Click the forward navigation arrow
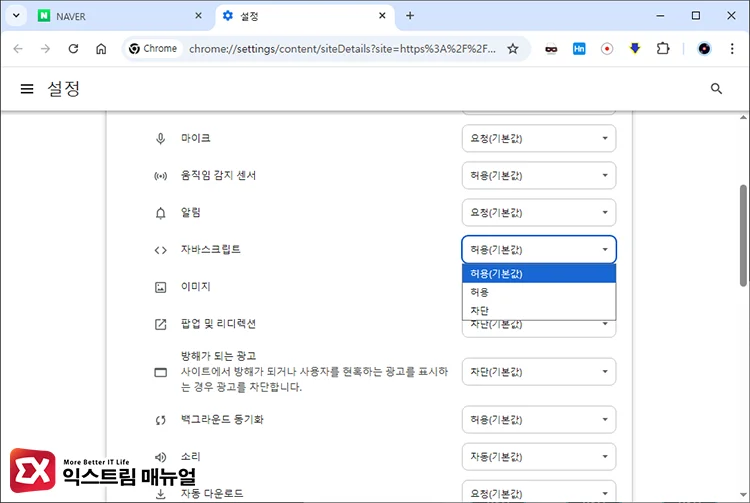 click(x=45, y=49)
